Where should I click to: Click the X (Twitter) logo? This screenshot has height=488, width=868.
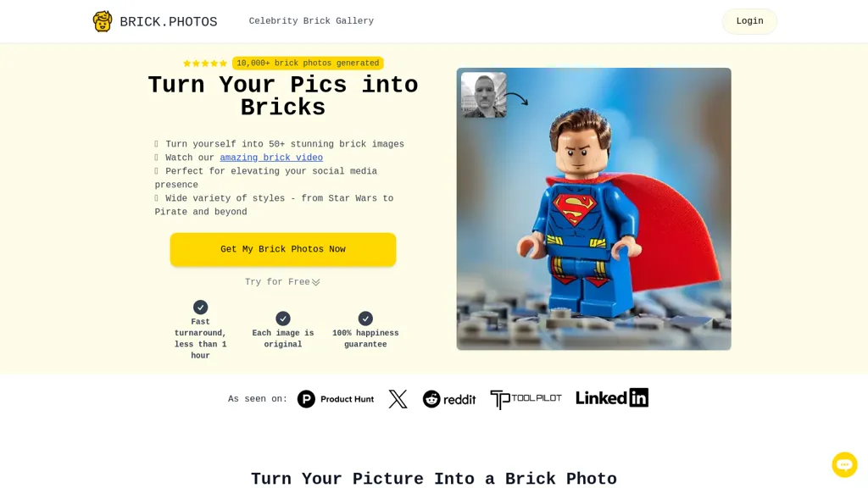click(398, 399)
